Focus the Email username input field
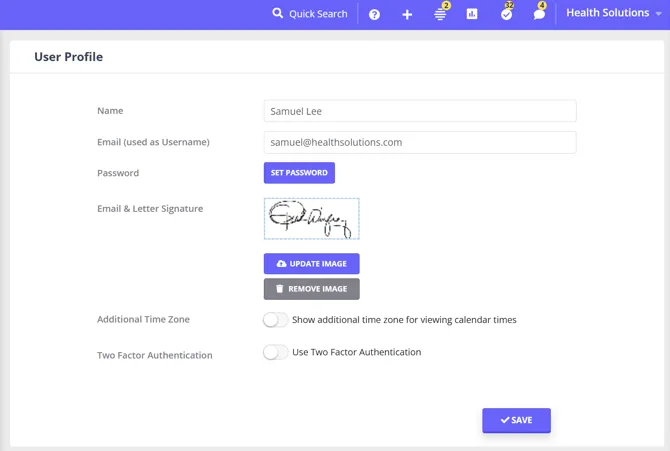The height and width of the screenshot is (451, 670). 420,142
